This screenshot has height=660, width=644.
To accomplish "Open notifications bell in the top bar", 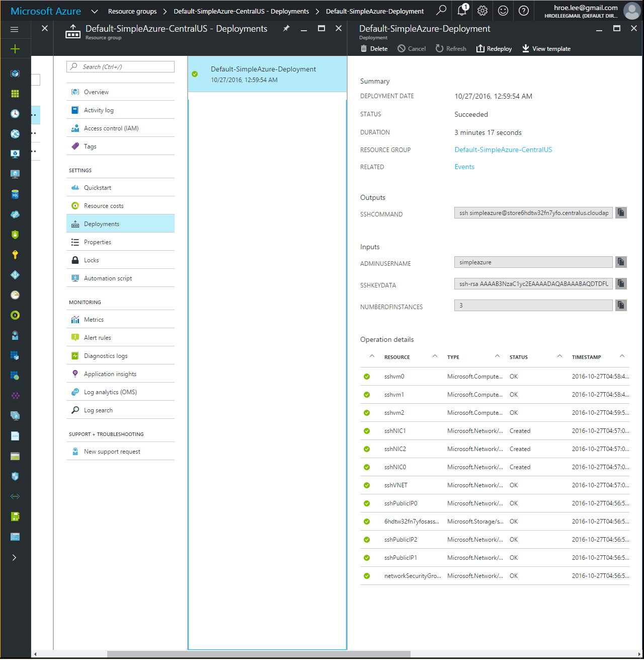I will [x=462, y=11].
